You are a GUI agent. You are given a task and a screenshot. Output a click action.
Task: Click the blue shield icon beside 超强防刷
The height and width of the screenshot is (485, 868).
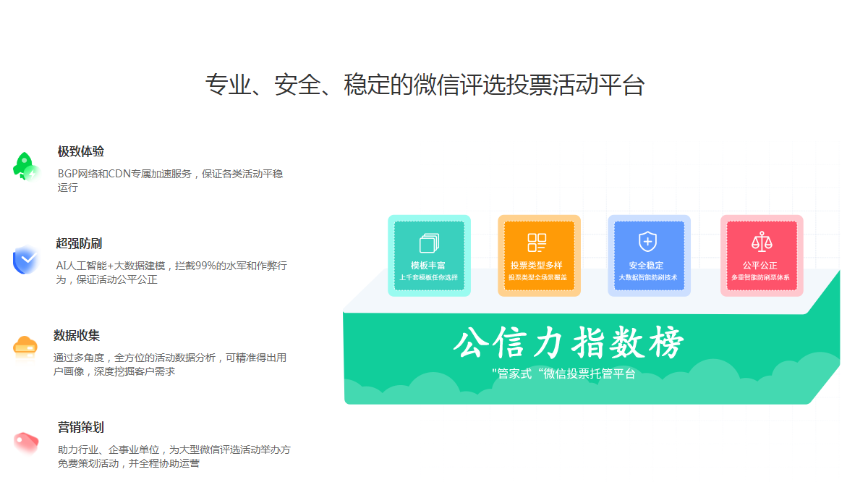click(x=26, y=260)
